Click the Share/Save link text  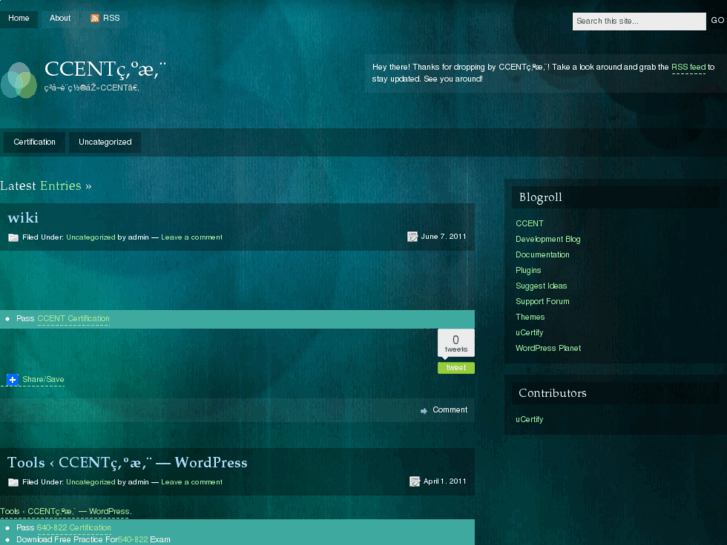click(x=43, y=379)
